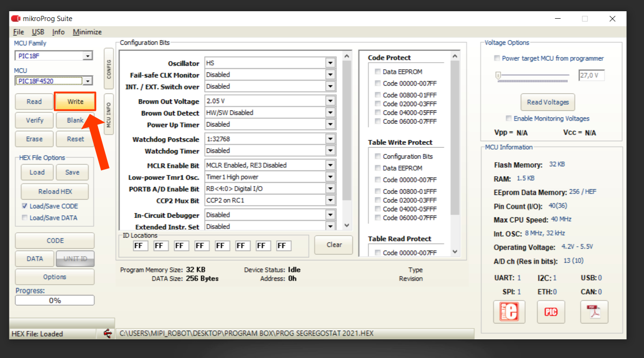
Task: Open the PDF document icon
Action: point(594,312)
